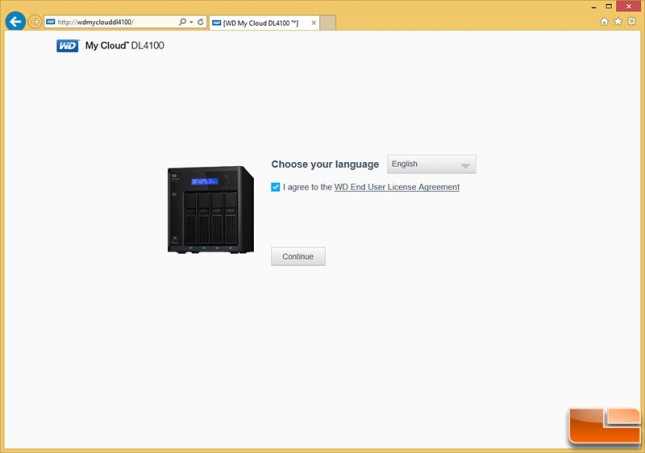Click the WD logo in the header
The width and height of the screenshot is (645, 453).
(67, 46)
